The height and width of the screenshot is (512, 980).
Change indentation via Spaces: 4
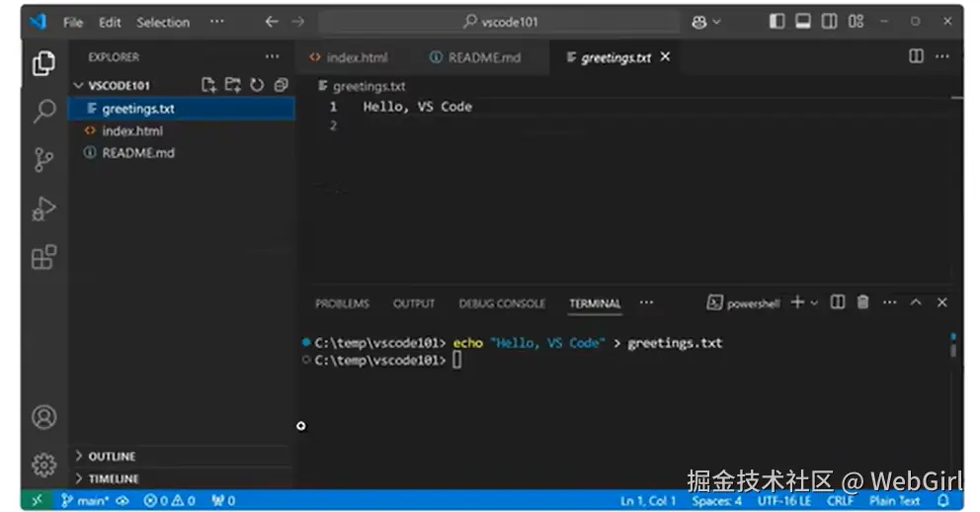[x=717, y=501]
